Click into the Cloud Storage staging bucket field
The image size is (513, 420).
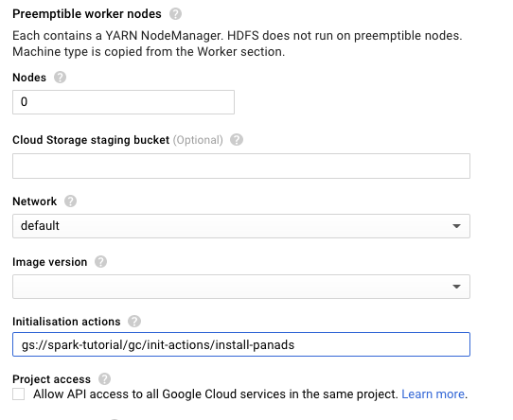point(241,166)
